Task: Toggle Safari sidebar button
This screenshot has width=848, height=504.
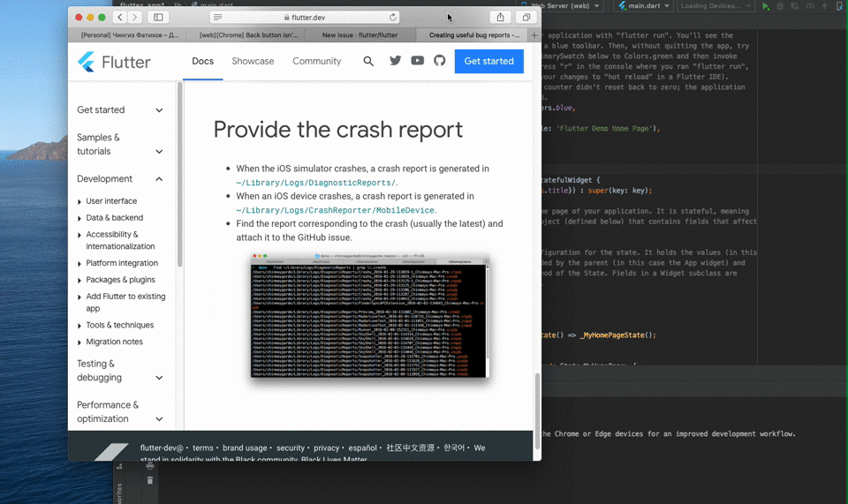Action: [x=158, y=18]
